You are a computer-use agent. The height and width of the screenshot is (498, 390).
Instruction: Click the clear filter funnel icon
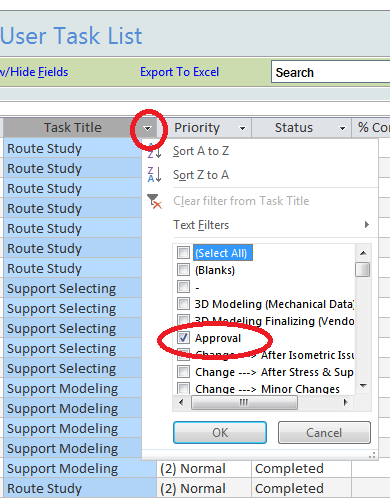point(154,201)
